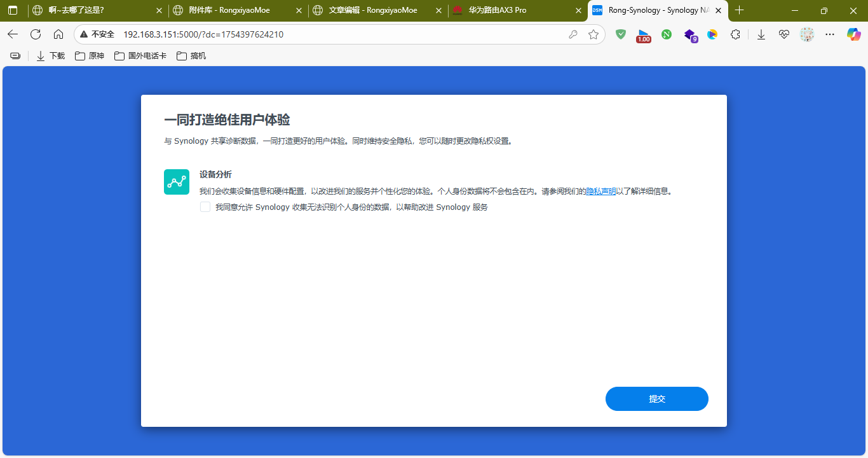Open the Settings and more menu
This screenshot has width=868, height=458.
click(830, 34)
